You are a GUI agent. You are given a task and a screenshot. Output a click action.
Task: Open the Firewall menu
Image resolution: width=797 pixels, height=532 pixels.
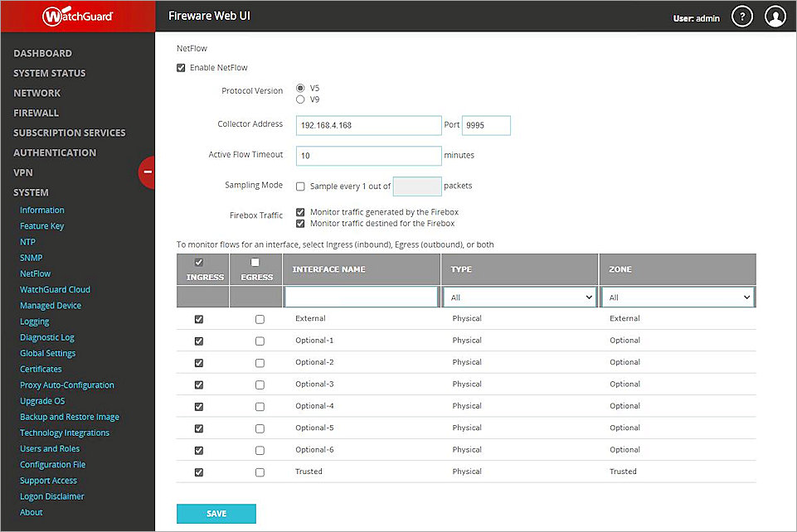36,113
